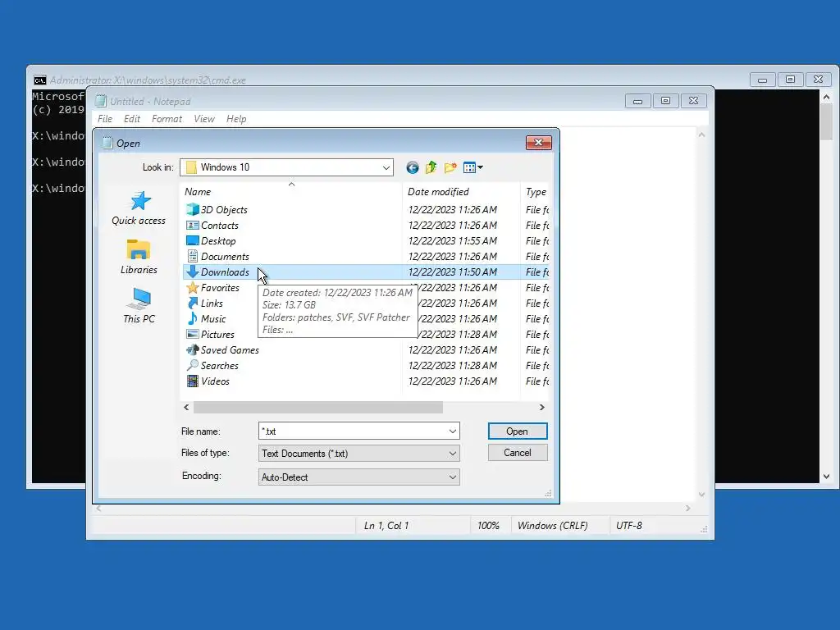Click the file list horizontal scrollbar thumb
The height and width of the screenshot is (630, 840).
click(318, 408)
